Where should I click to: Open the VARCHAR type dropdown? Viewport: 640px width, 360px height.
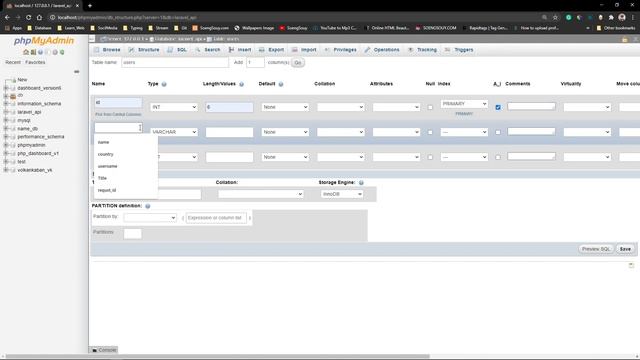(x=174, y=132)
